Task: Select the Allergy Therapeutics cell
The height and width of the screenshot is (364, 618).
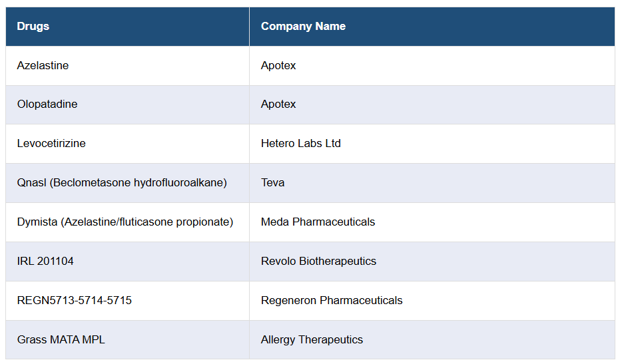Action: [x=312, y=339]
